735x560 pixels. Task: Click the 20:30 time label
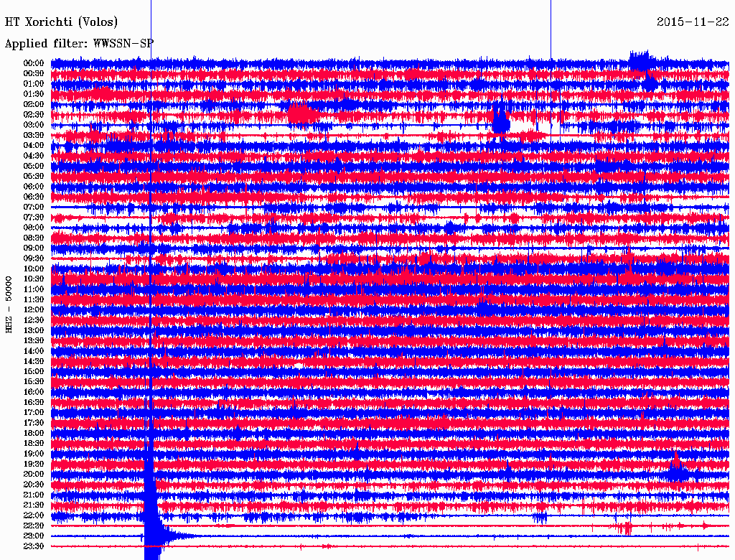point(33,485)
